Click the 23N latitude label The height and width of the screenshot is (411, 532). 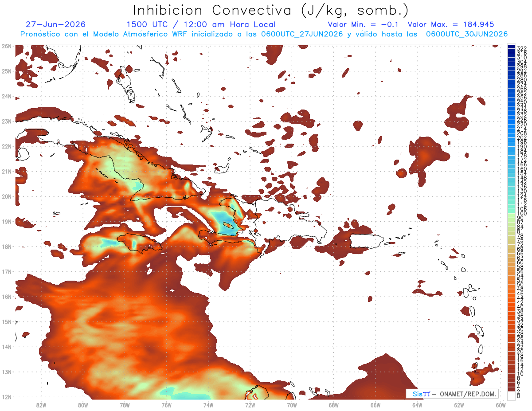6,121
